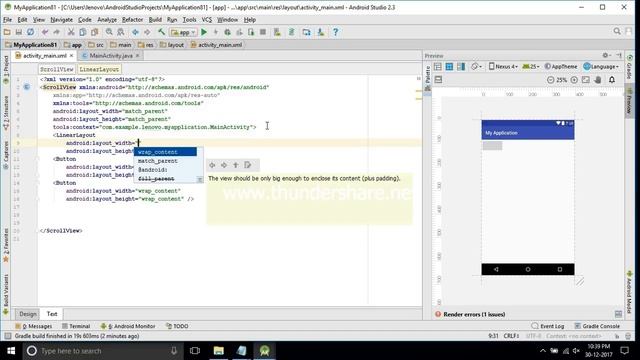Toggle the Gradle side panel tab

point(629,67)
